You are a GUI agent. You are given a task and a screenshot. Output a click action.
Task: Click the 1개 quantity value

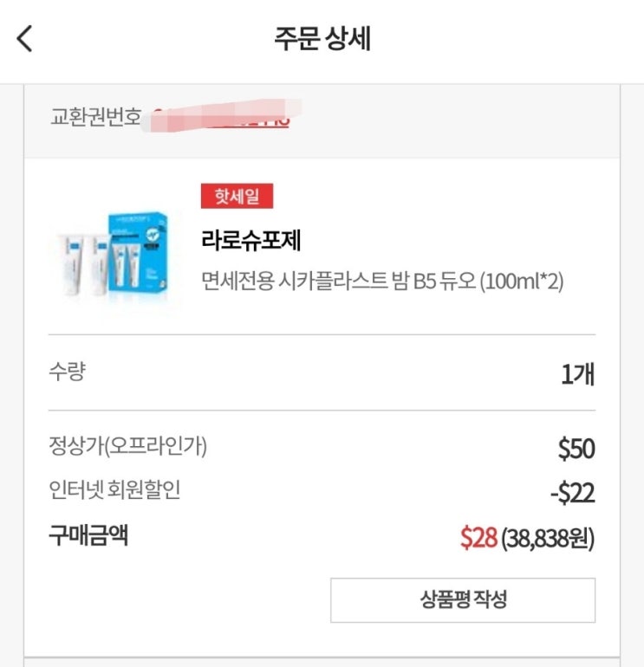577,375
